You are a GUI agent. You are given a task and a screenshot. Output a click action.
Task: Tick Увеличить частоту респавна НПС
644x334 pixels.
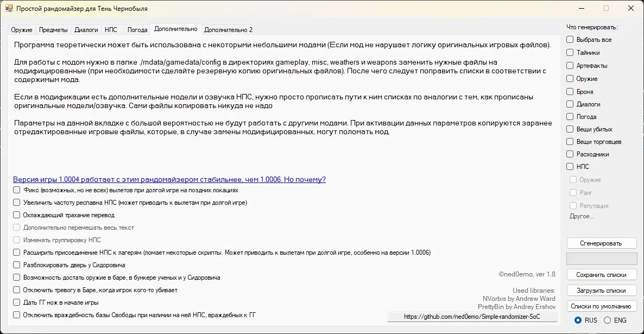16,203
